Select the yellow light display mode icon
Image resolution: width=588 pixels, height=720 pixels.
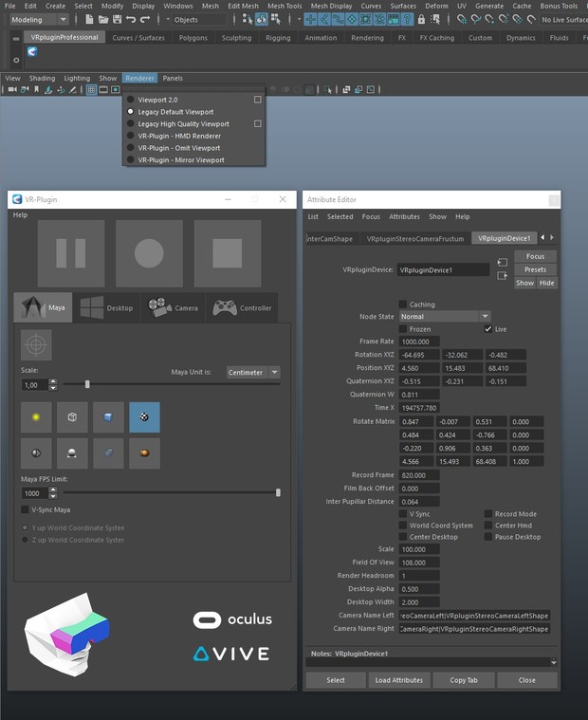[x=36, y=417]
